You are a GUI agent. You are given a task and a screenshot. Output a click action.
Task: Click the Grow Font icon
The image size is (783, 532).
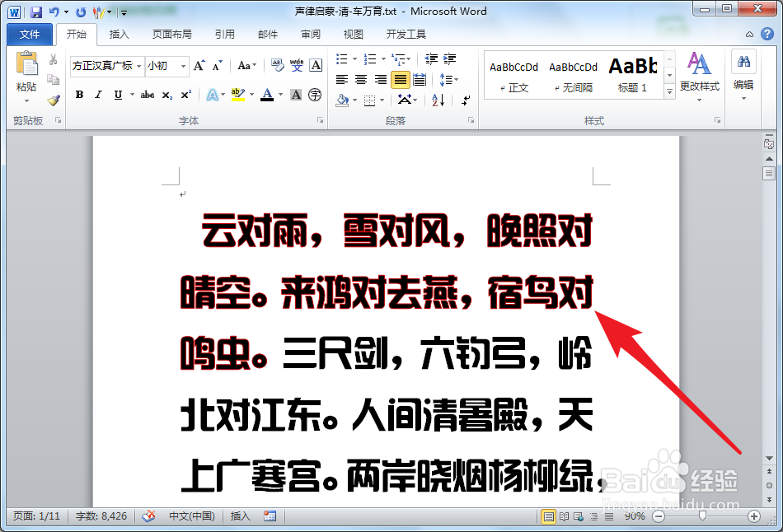click(x=198, y=66)
